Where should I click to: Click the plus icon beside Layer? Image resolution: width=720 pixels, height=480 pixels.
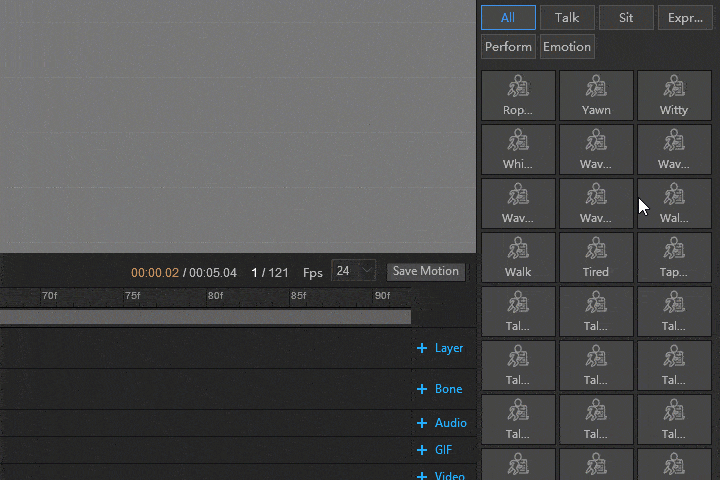pyautogui.click(x=422, y=349)
